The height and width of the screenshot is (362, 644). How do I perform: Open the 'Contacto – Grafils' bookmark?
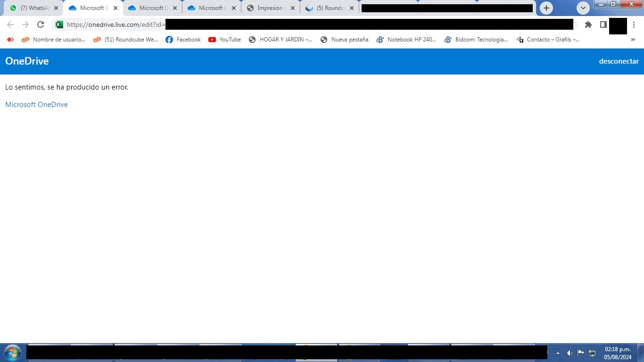[548, 40]
